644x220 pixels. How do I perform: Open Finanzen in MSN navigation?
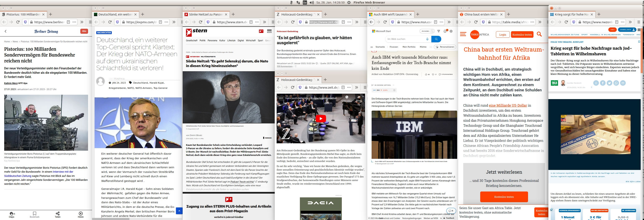394,47
